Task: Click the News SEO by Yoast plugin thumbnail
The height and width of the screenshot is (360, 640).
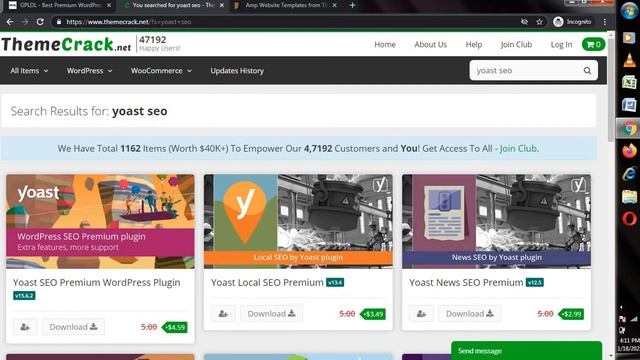Action: (x=496, y=221)
